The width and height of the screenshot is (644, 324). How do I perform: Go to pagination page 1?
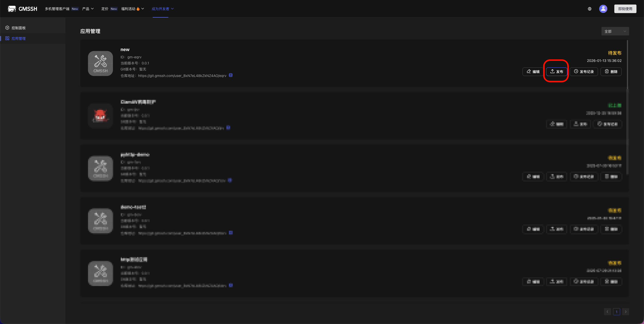click(616, 312)
